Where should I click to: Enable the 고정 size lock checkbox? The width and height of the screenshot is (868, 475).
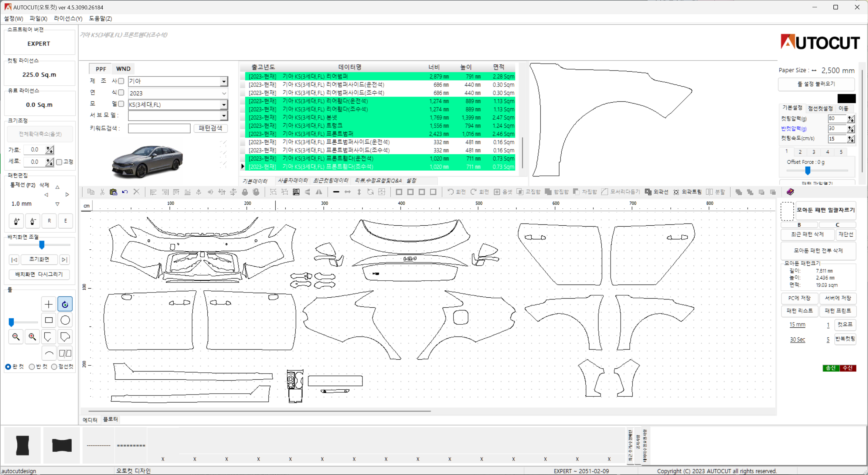click(59, 162)
